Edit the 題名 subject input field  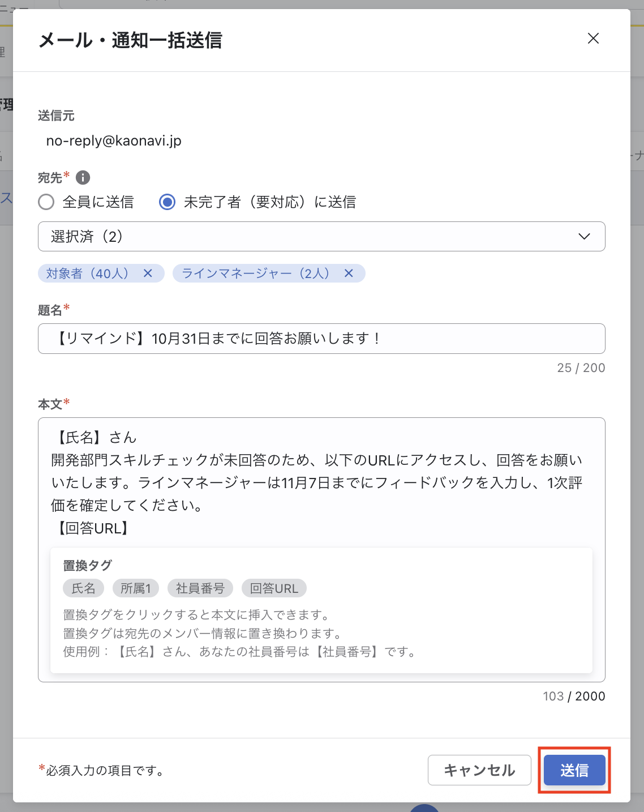point(321,338)
